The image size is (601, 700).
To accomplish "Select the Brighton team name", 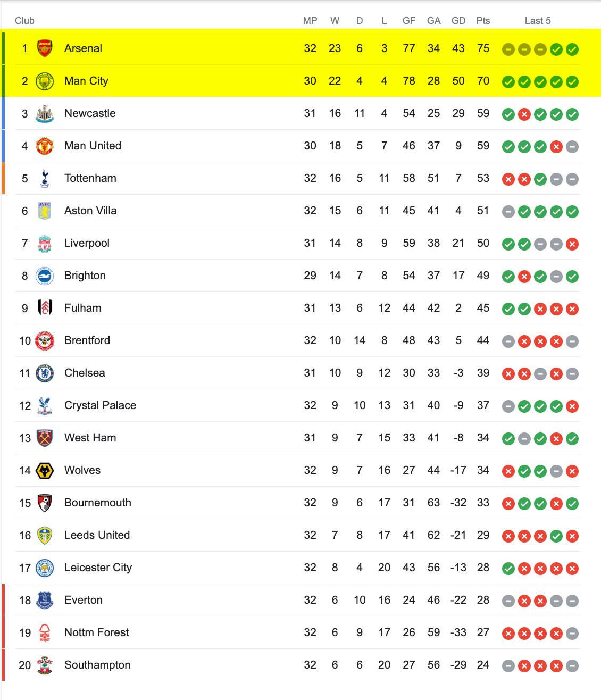I will [x=85, y=276].
